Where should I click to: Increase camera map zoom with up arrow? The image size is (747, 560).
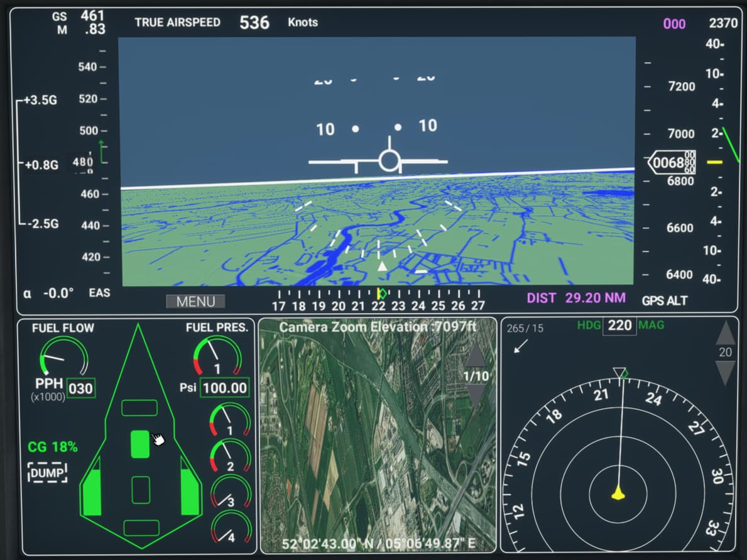click(x=476, y=355)
